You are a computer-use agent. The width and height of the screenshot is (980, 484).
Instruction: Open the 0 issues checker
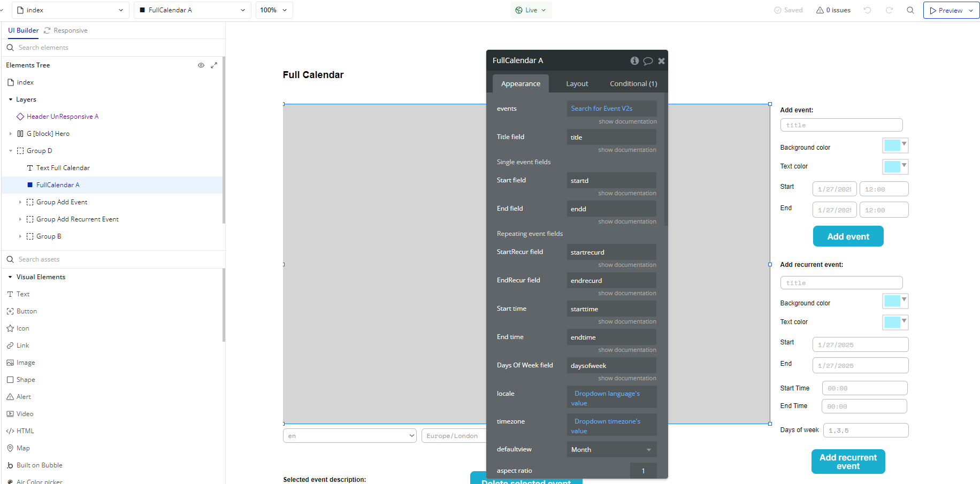(833, 10)
